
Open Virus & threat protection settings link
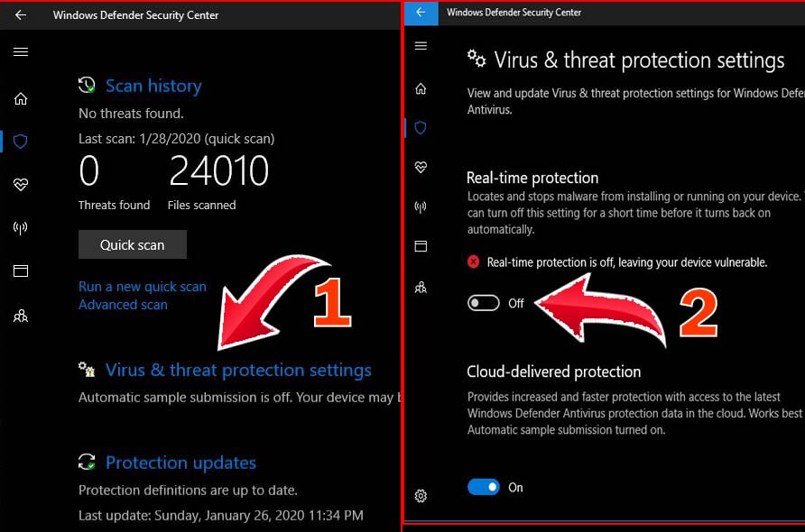[x=238, y=370]
